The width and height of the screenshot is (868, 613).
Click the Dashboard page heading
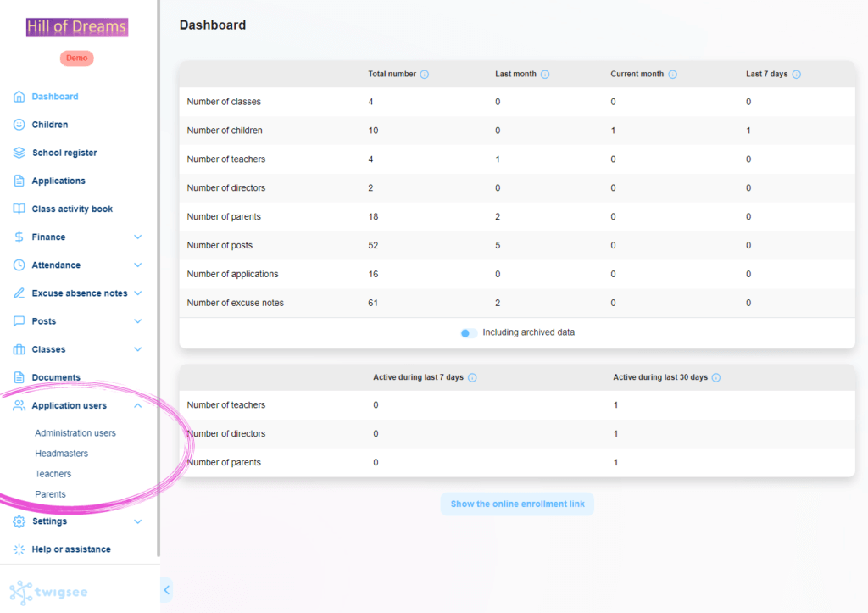213,25
